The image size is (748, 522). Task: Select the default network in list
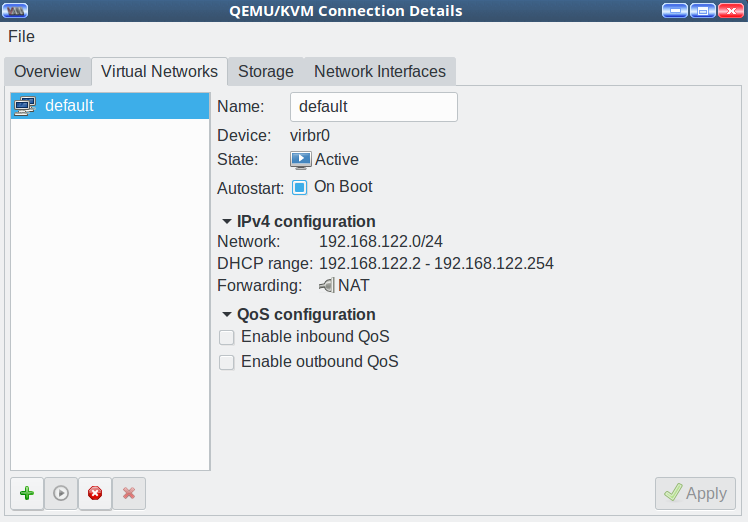coord(110,106)
